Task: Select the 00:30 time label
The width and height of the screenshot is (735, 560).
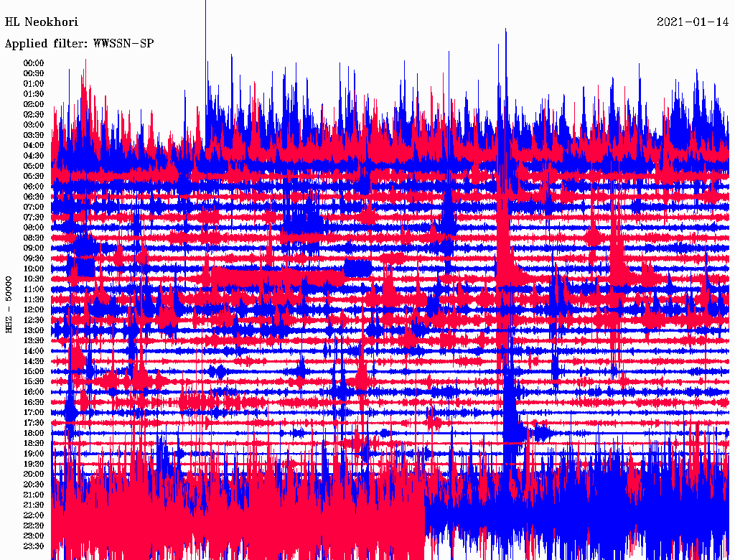Action: tap(33, 73)
